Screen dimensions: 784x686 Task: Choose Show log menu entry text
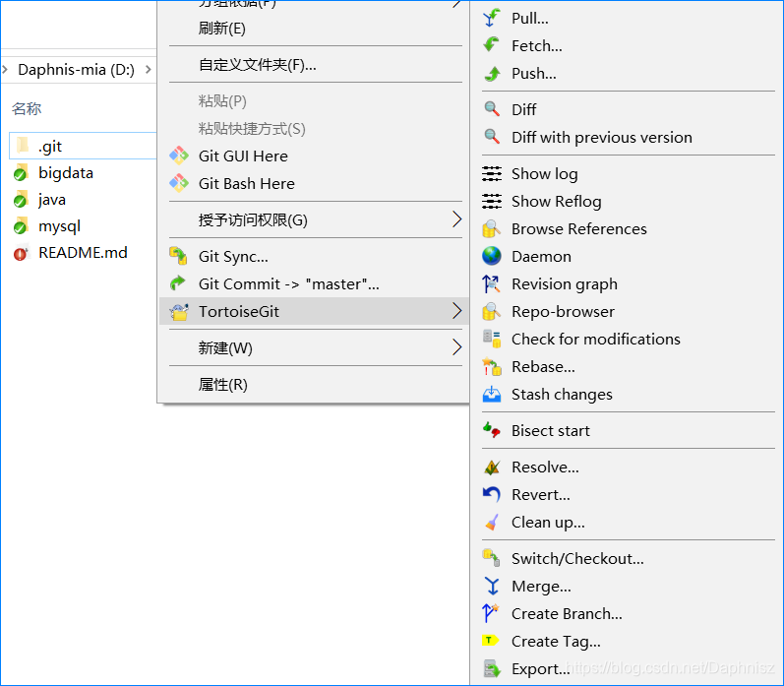pyautogui.click(x=545, y=174)
